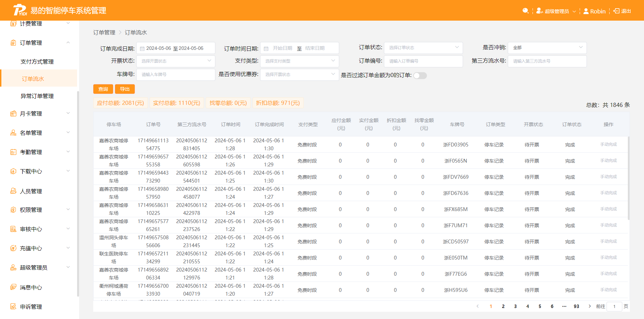644x319 pixels.
Task: Click the search icon in the header
Action: (x=525, y=11)
